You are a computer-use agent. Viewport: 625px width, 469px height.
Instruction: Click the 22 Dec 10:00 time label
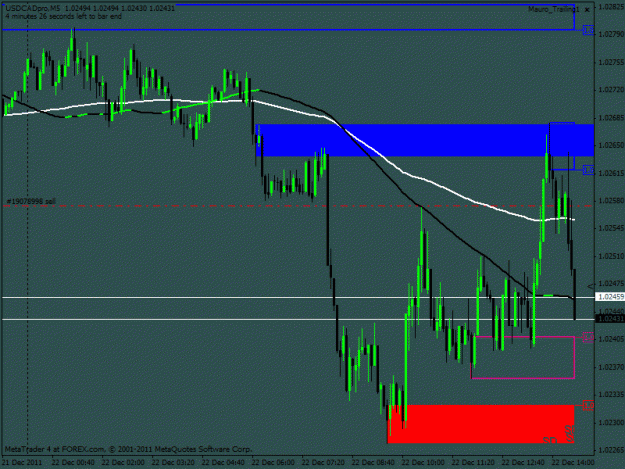(x=423, y=463)
